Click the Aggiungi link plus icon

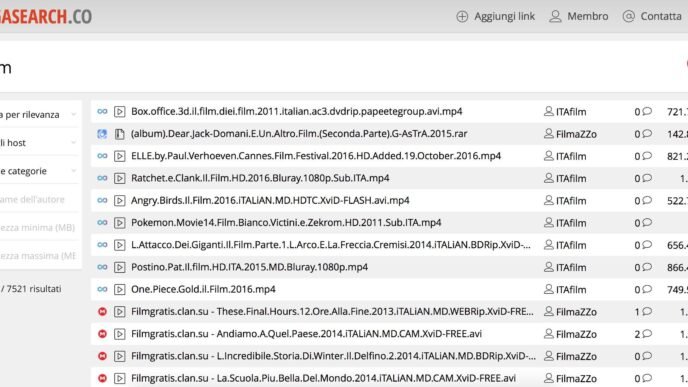pos(462,17)
